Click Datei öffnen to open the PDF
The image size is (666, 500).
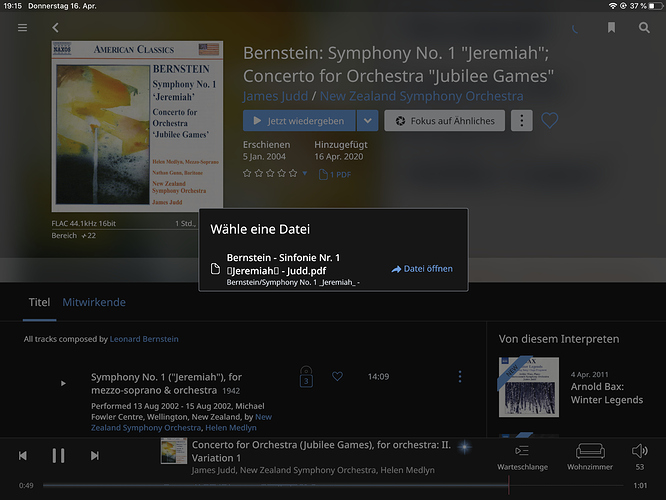[x=422, y=269]
